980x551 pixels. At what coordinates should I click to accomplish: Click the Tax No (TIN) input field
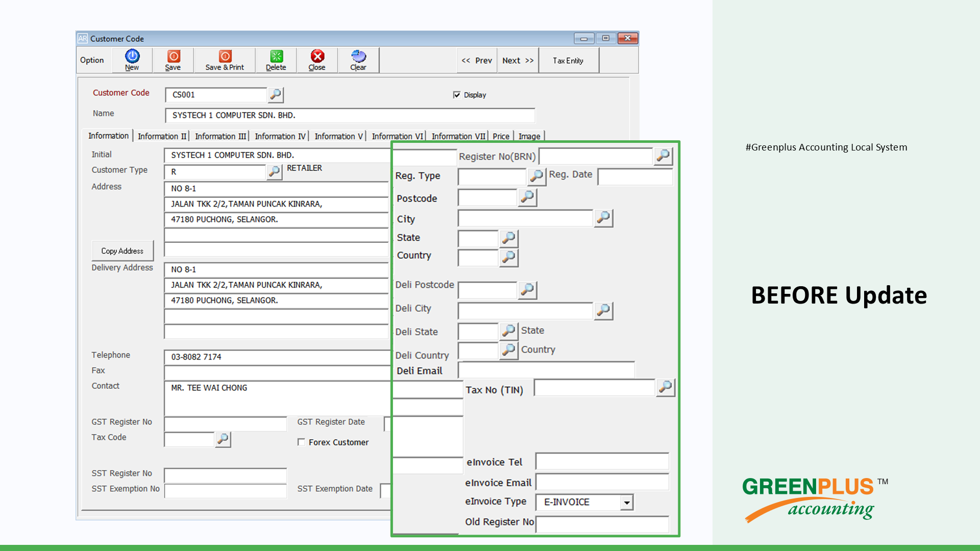[x=595, y=388]
